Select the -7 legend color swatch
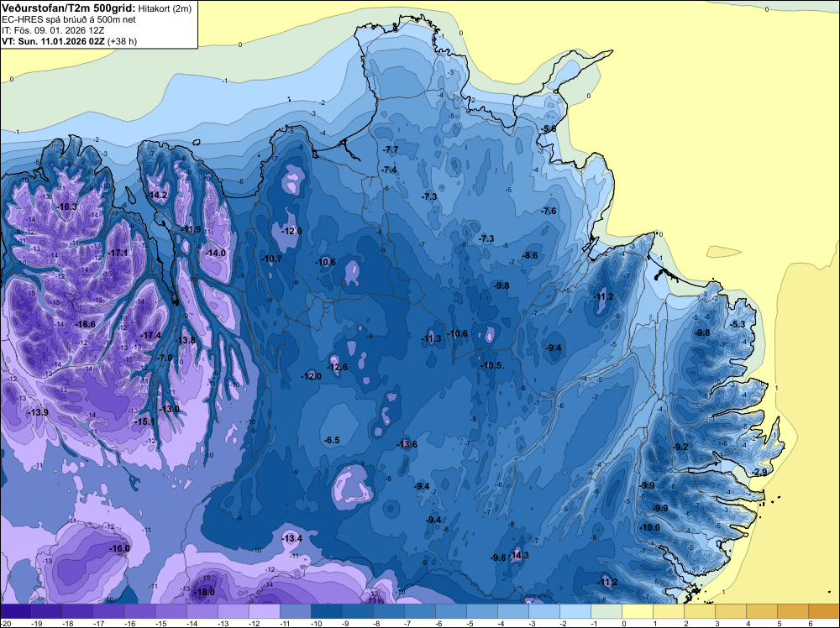This screenshot has height=628, width=840. coord(419,611)
